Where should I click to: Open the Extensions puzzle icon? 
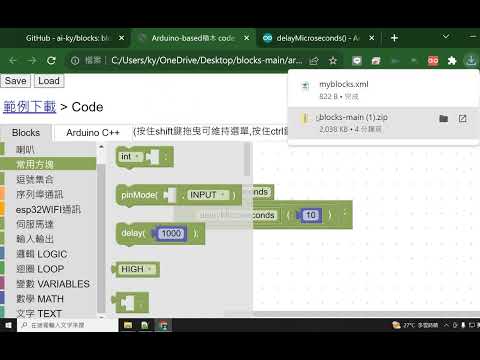452,61
